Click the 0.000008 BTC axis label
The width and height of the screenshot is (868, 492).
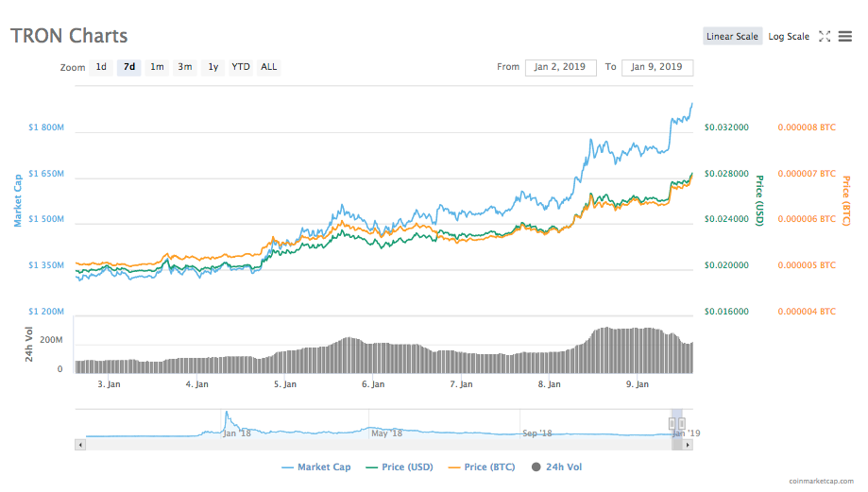tap(807, 127)
